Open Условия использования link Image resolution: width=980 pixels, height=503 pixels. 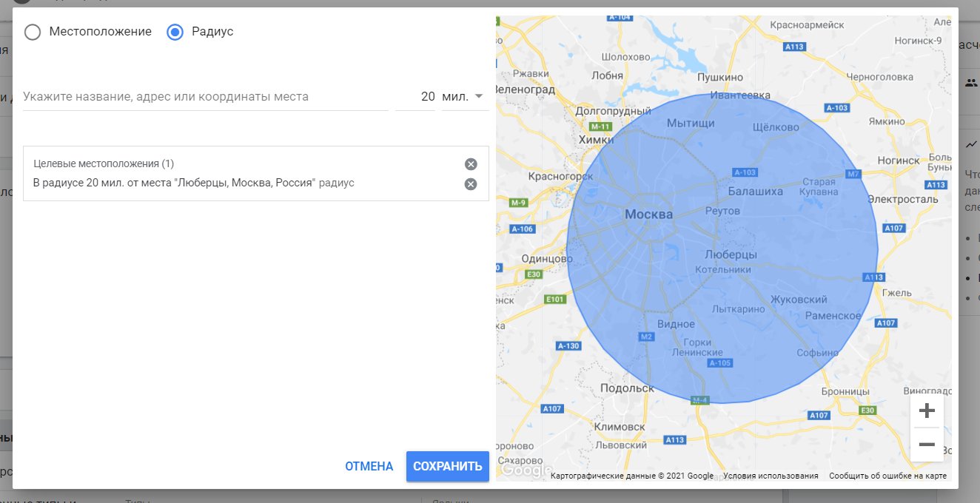coord(771,476)
